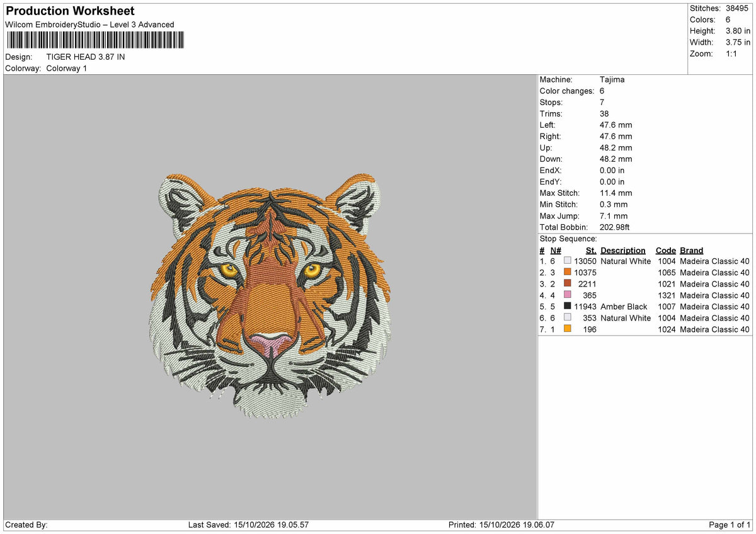Screen dimensions: 756x534
Task: Select stitch count 10375 in stop row 2
Action: pyautogui.click(x=585, y=272)
